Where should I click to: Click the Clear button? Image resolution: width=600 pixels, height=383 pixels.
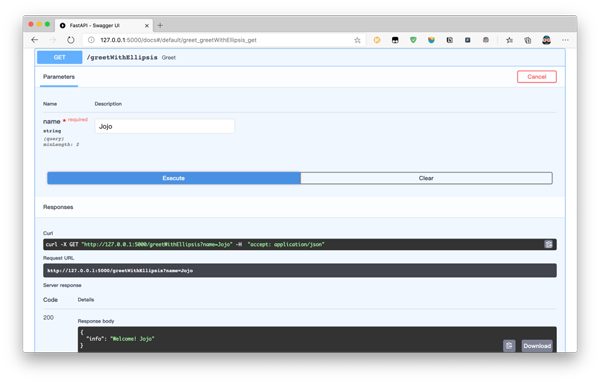pyautogui.click(x=426, y=178)
